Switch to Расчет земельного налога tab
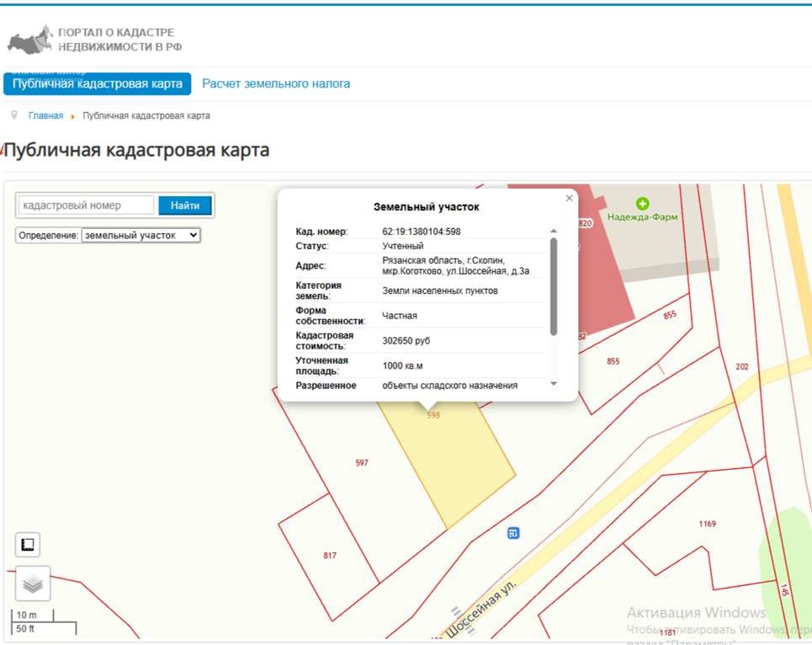 [276, 84]
